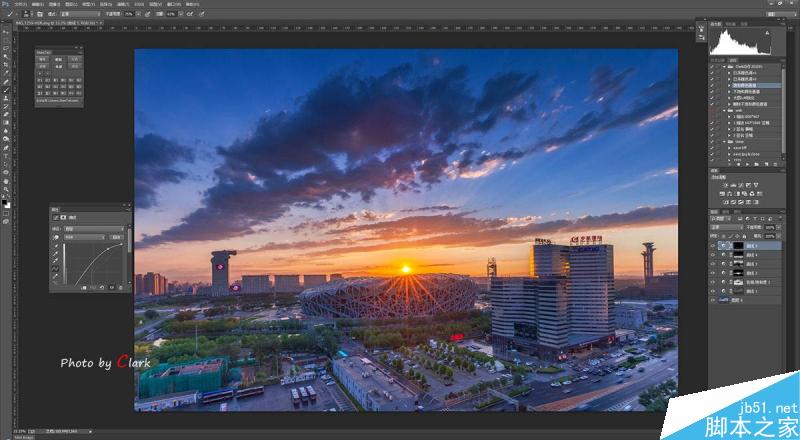Image resolution: width=800 pixels, height=440 pixels.
Task: Open the Curves preset dropdown
Action: click(x=94, y=229)
